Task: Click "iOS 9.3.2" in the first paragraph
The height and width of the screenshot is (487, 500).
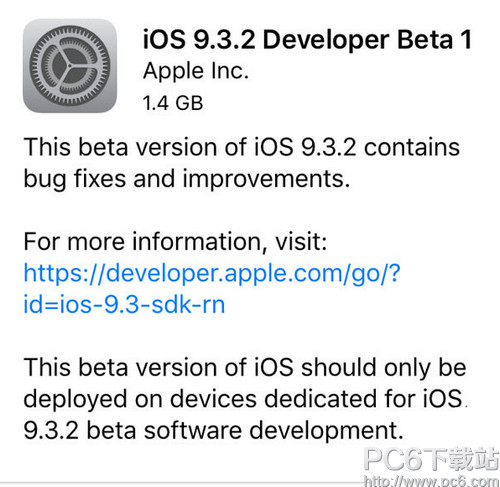Action: click(x=305, y=147)
